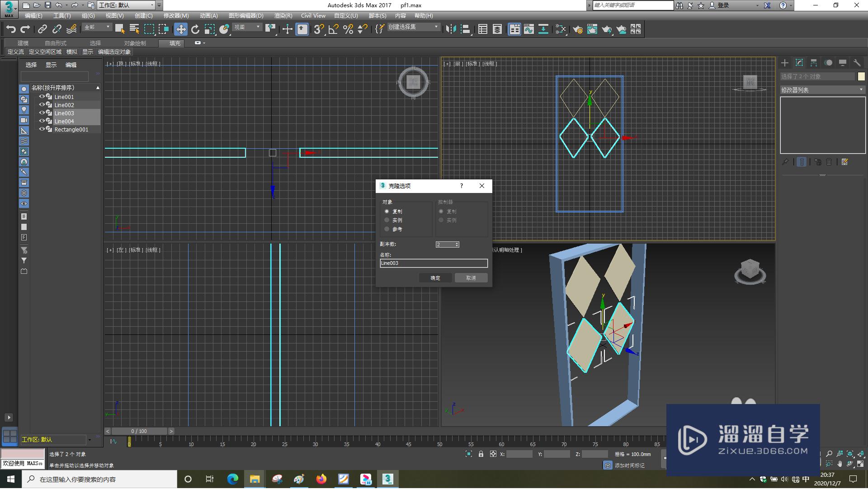Toggle visibility eye of Line002
This screenshot has height=489, width=868.
click(x=42, y=105)
